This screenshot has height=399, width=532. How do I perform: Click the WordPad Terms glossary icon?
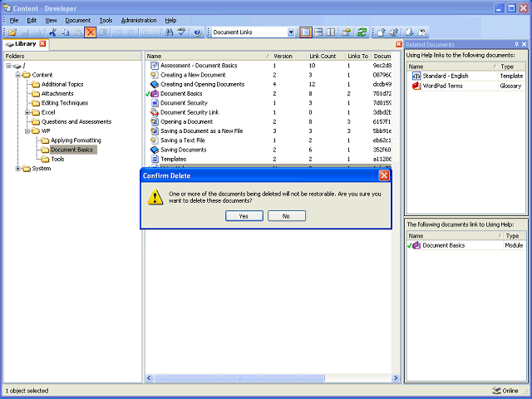(416, 86)
